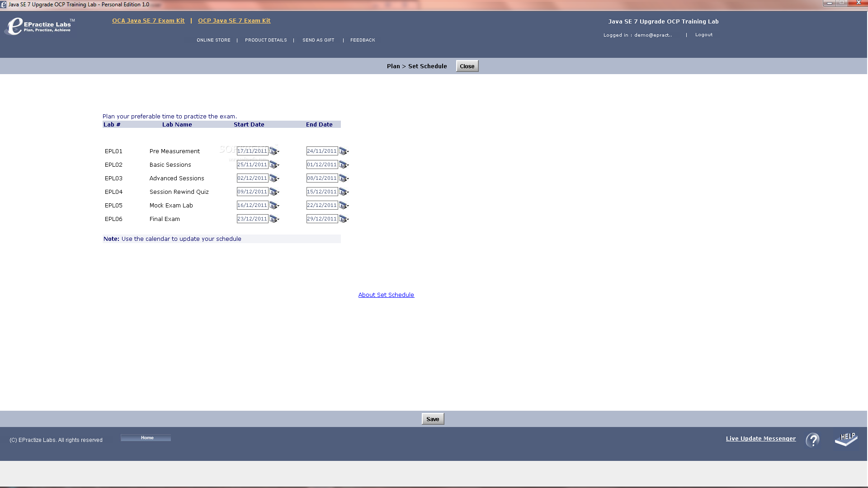Viewport: 868px width, 488px height.
Task: Click the Basic Sessions lab name
Action: tap(170, 165)
